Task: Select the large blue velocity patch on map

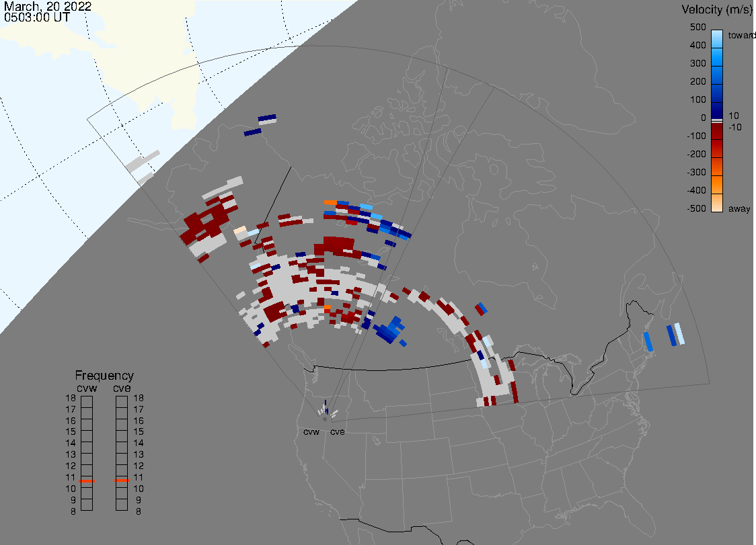Action: coord(389,330)
